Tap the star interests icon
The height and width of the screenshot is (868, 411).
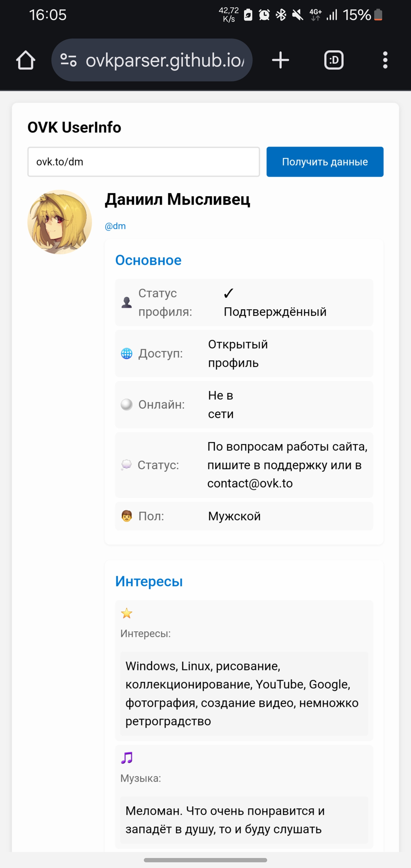click(127, 613)
